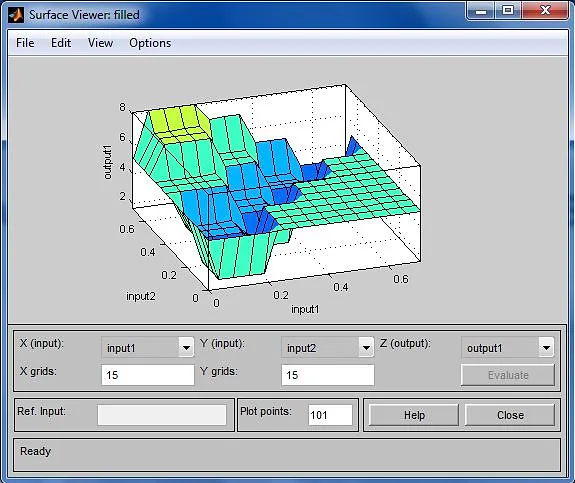
Task: Expand the Y (input) dropdown arrow
Action: (x=366, y=347)
